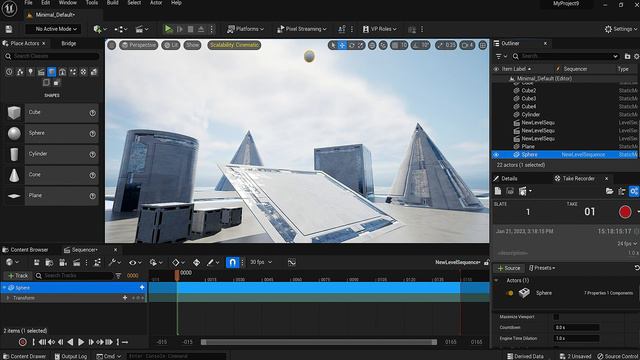Toggle visibility eye of Sphere in Outliner
The image size is (640, 360).
tap(496, 155)
